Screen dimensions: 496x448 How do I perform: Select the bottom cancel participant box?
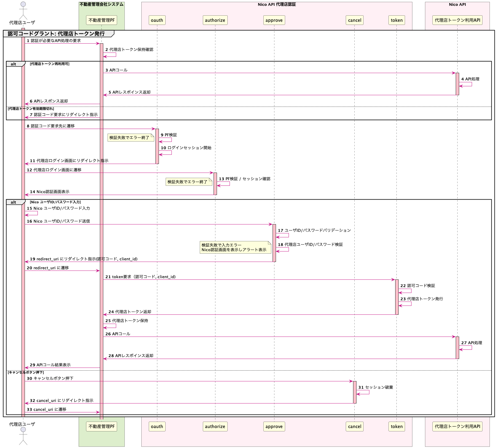(x=355, y=427)
